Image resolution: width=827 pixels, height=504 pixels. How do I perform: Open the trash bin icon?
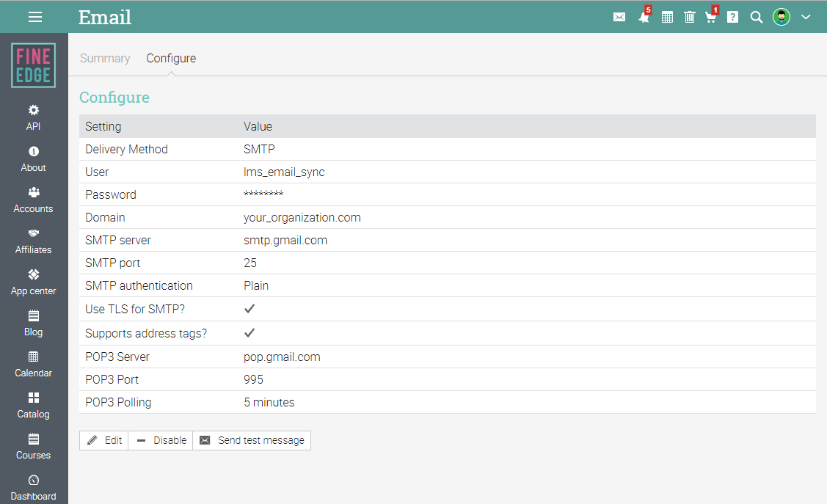coord(689,18)
